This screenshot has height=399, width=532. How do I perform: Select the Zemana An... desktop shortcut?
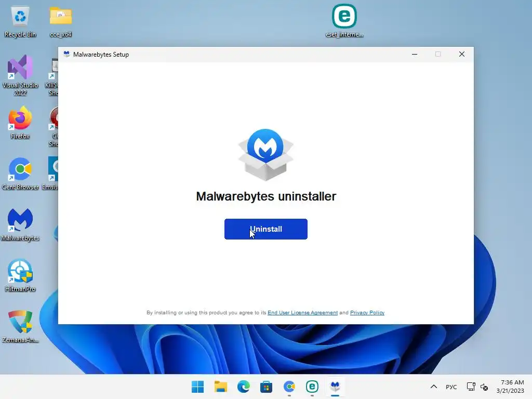(20, 326)
